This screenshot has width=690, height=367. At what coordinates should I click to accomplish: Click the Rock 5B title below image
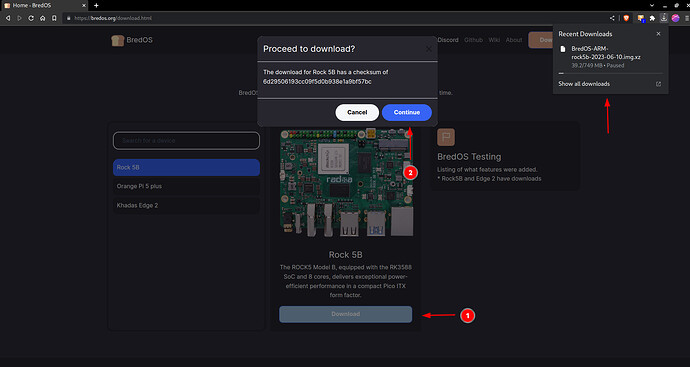pos(345,255)
